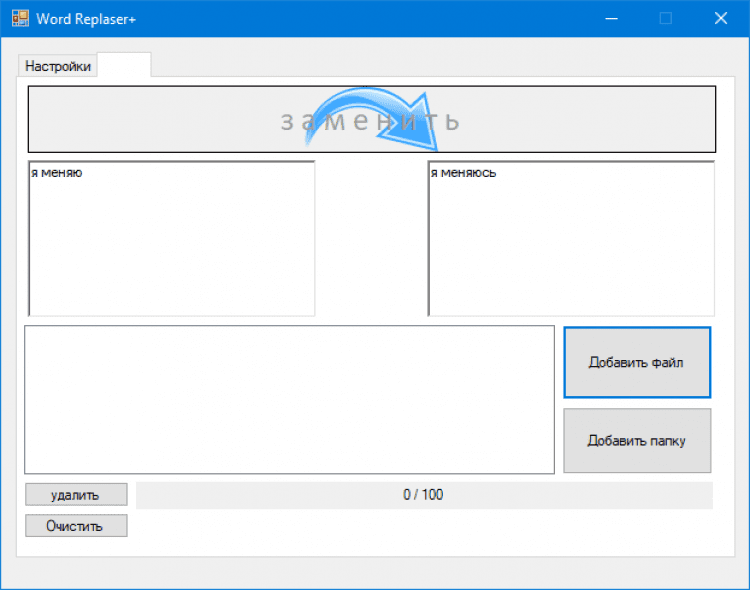Viewport: 750px width, 590px height.
Task: Select the blank tab next to Настройки
Action: tap(125, 65)
